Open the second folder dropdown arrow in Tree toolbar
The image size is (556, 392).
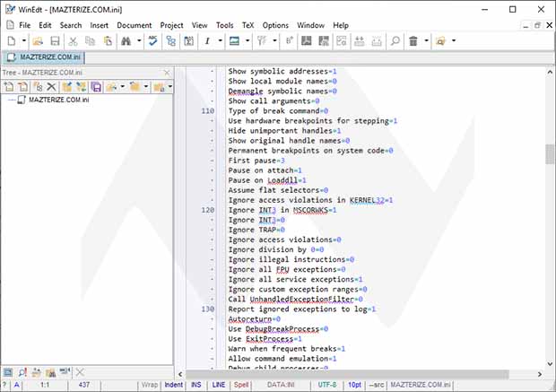coord(146,86)
